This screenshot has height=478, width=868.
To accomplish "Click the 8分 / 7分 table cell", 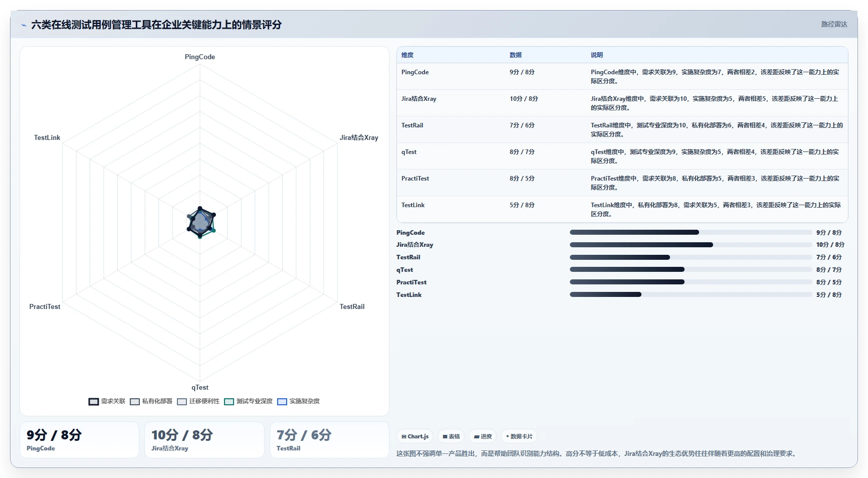I will (522, 152).
